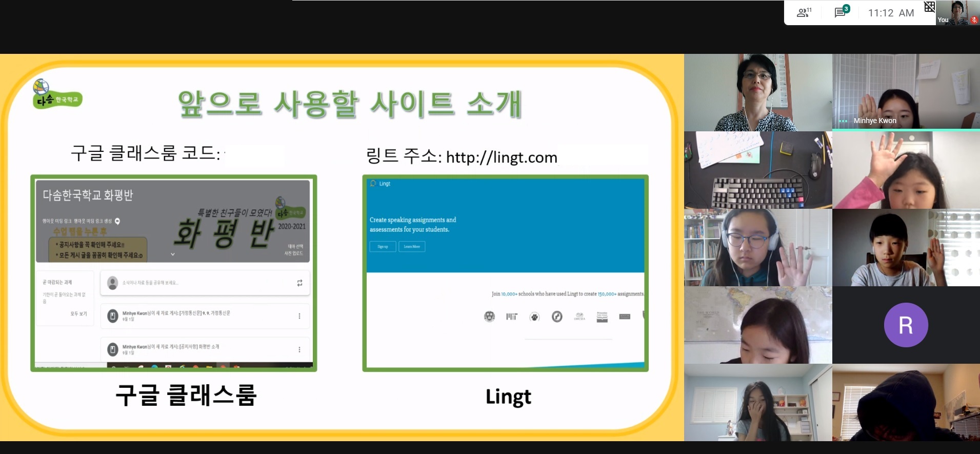Click the MIT logo on Lingt page

tap(512, 317)
